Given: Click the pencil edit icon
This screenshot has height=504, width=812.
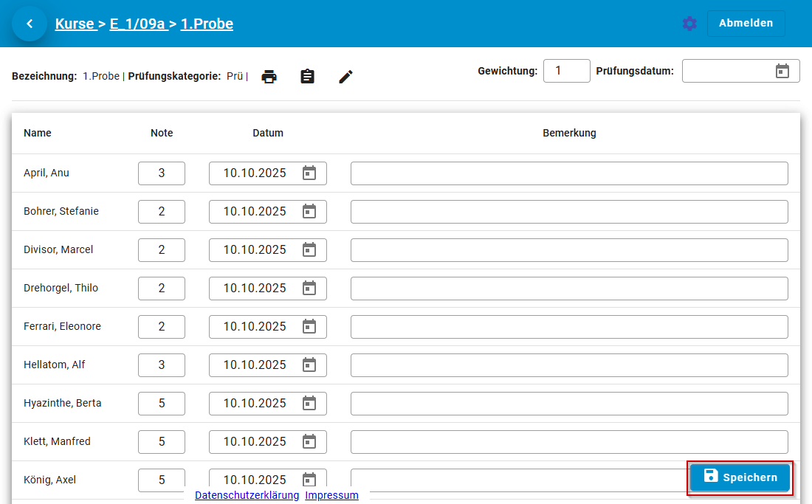Looking at the screenshot, I should pyautogui.click(x=346, y=77).
